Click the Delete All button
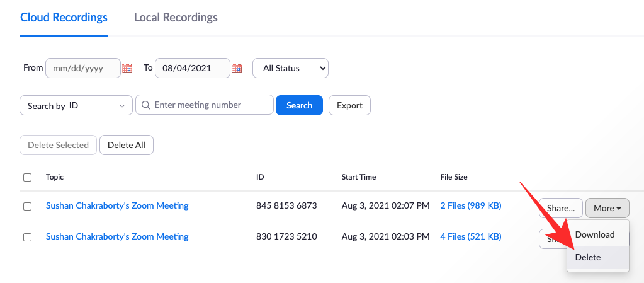This screenshot has width=644, height=283. pos(127,145)
